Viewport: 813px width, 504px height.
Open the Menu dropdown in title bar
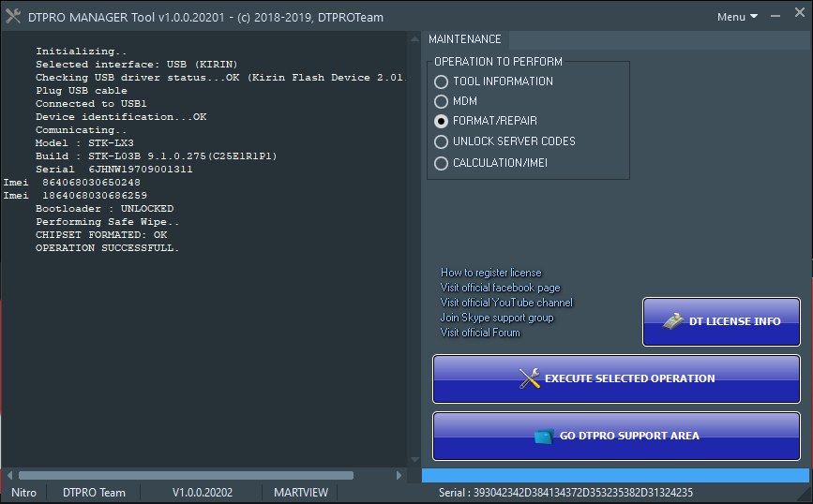point(737,17)
